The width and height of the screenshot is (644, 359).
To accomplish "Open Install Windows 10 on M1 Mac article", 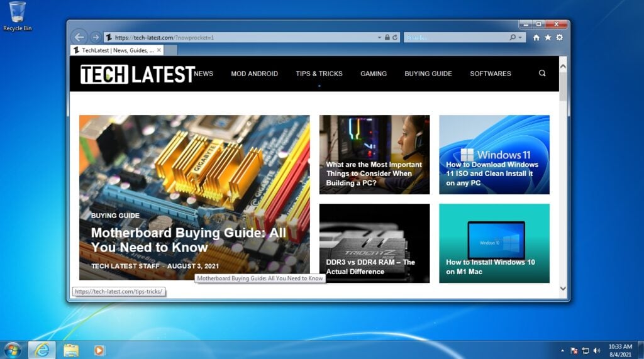I will 494,243.
